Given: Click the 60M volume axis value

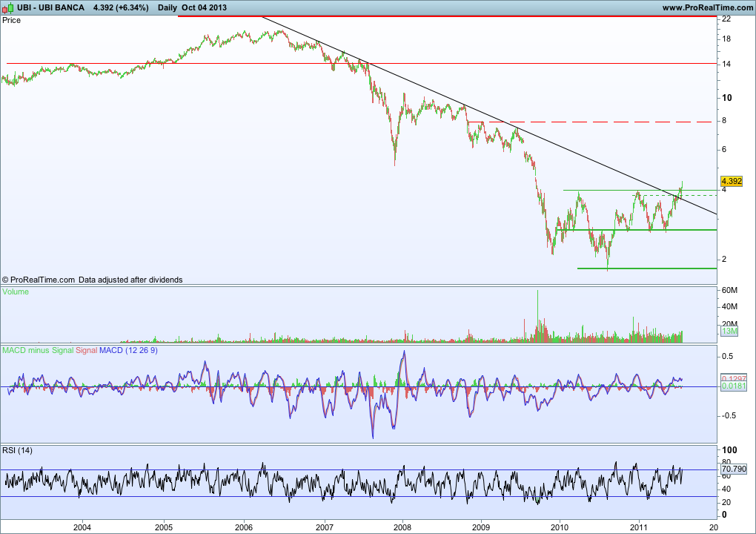Looking at the screenshot, I should pyautogui.click(x=729, y=290).
